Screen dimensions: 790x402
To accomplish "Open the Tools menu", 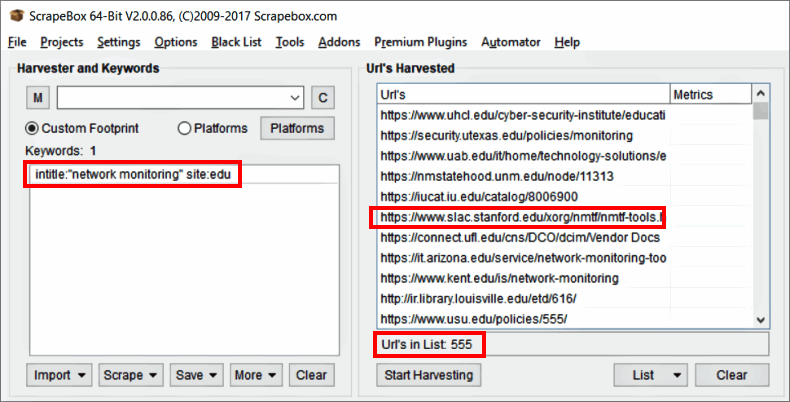I will [x=290, y=42].
